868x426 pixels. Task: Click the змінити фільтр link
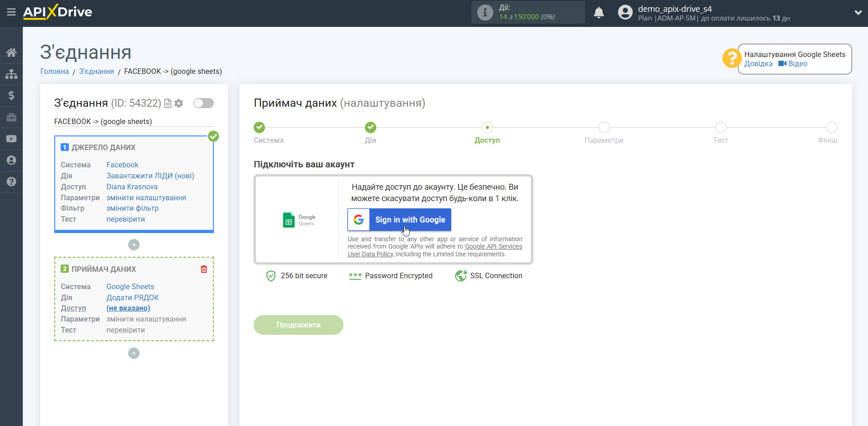(x=132, y=208)
